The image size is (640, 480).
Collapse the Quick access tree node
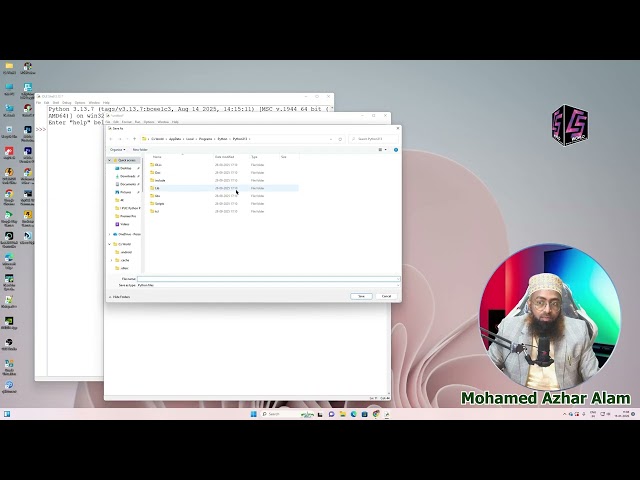click(x=110, y=160)
